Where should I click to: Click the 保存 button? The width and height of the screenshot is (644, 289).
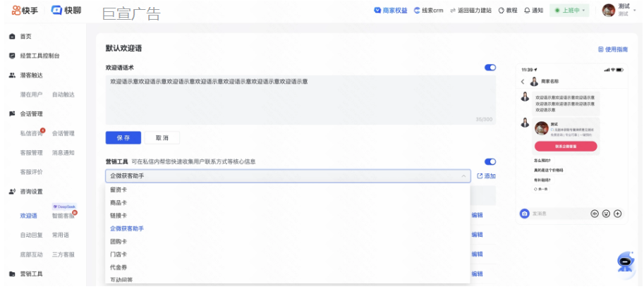click(x=123, y=138)
